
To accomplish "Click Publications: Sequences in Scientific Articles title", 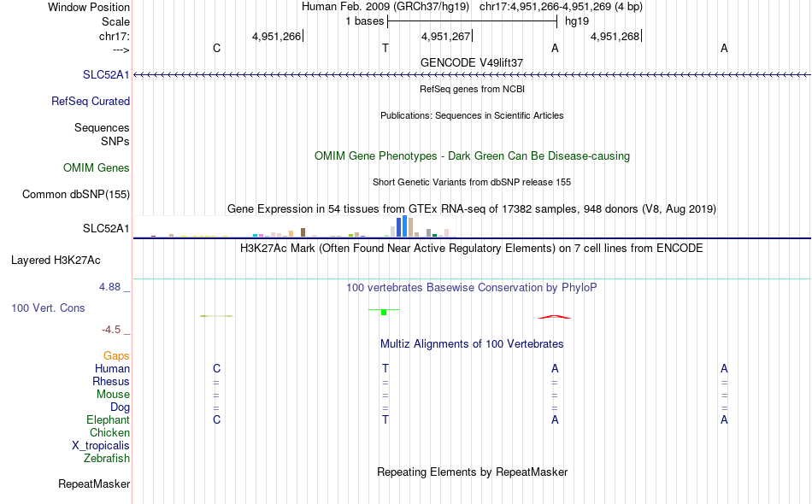I will click(x=472, y=115).
